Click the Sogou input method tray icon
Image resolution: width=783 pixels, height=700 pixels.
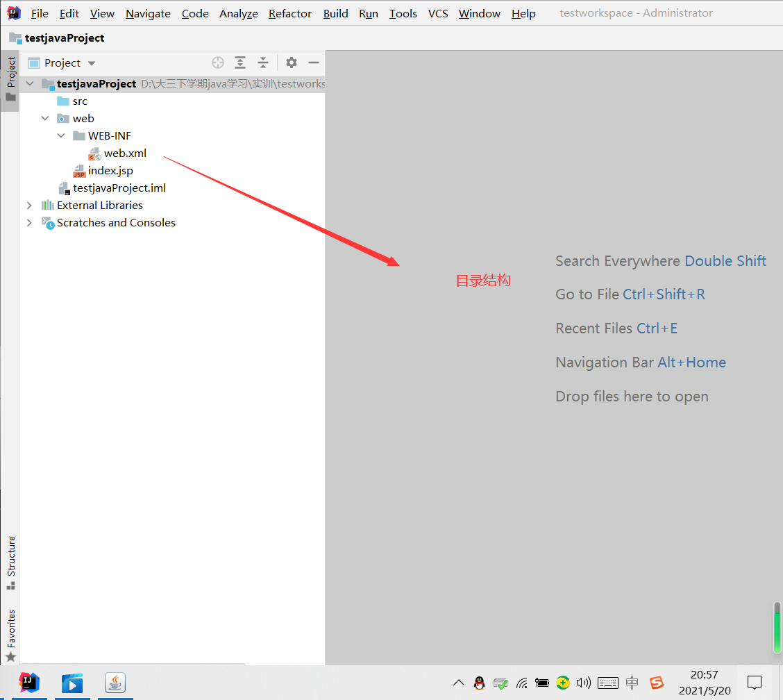[656, 683]
